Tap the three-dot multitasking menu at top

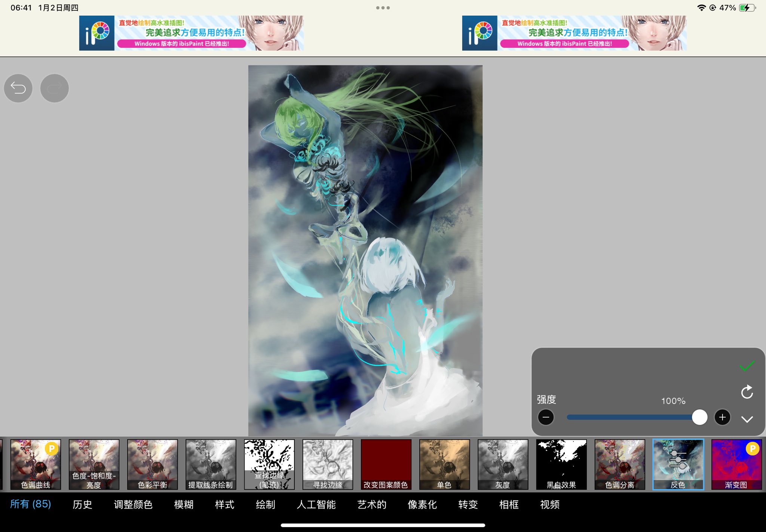[x=383, y=7]
